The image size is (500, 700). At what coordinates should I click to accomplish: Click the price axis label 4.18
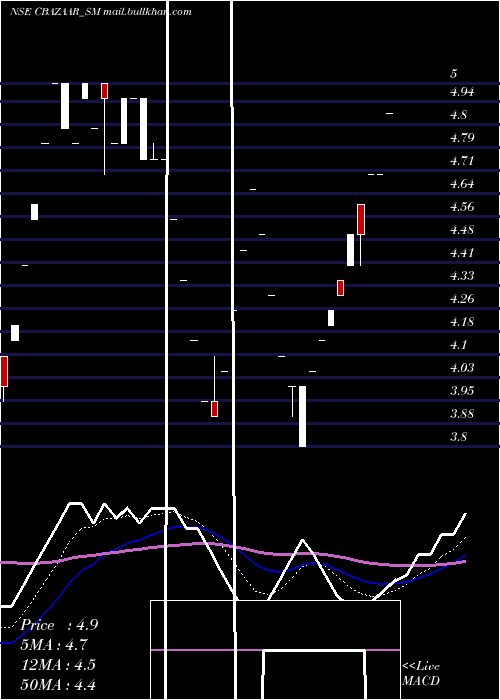(462, 322)
